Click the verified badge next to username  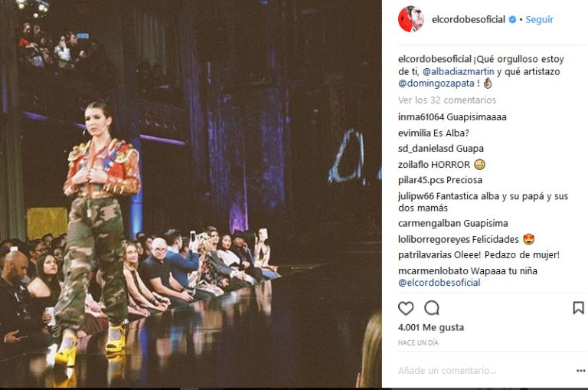tap(512, 19)
